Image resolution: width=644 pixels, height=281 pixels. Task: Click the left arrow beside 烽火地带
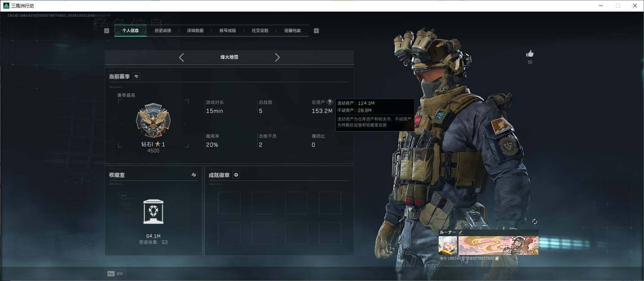pos(181,57)
